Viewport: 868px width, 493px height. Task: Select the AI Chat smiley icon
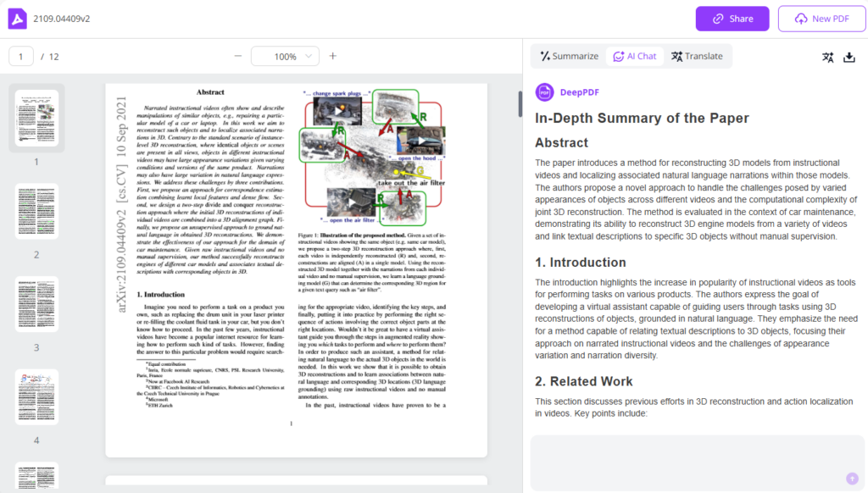point(620,56)
